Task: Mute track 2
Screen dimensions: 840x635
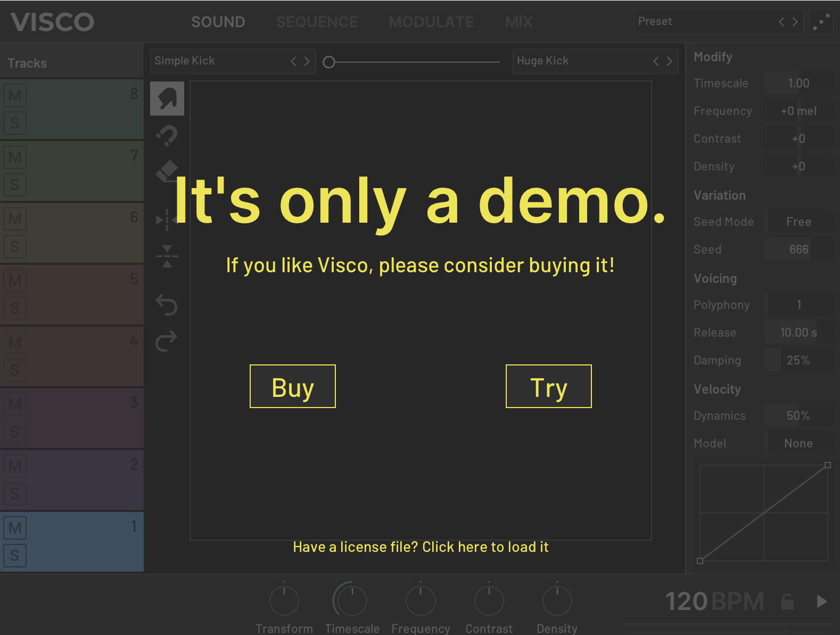Action: tap(15, 466)
